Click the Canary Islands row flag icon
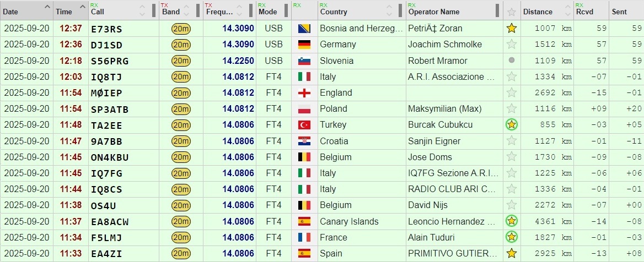The width and height of the screenshot is (644, 262). pos(304,222)
